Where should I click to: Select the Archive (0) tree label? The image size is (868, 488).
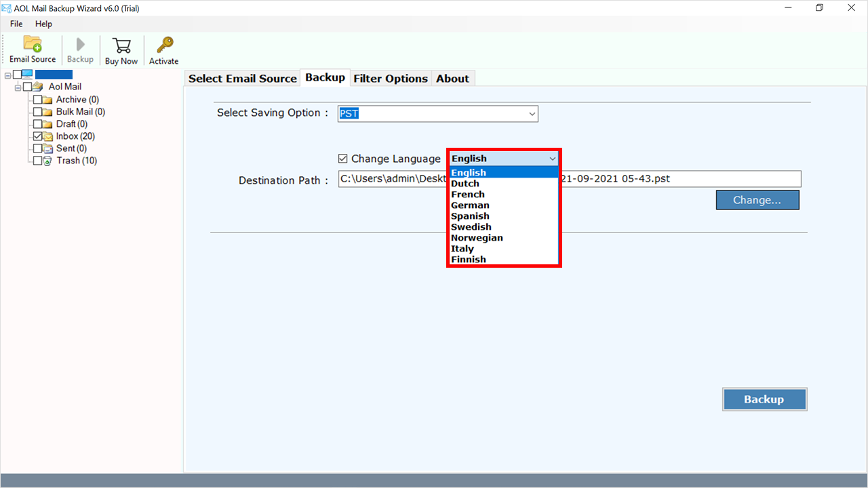pyautogui.click(x=77, y=100)
